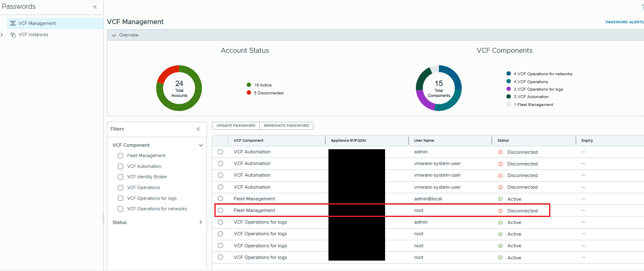Click the VCF Components donut chart
The height and width of the screenshot is (271, 644).
[x=439, y=88]
